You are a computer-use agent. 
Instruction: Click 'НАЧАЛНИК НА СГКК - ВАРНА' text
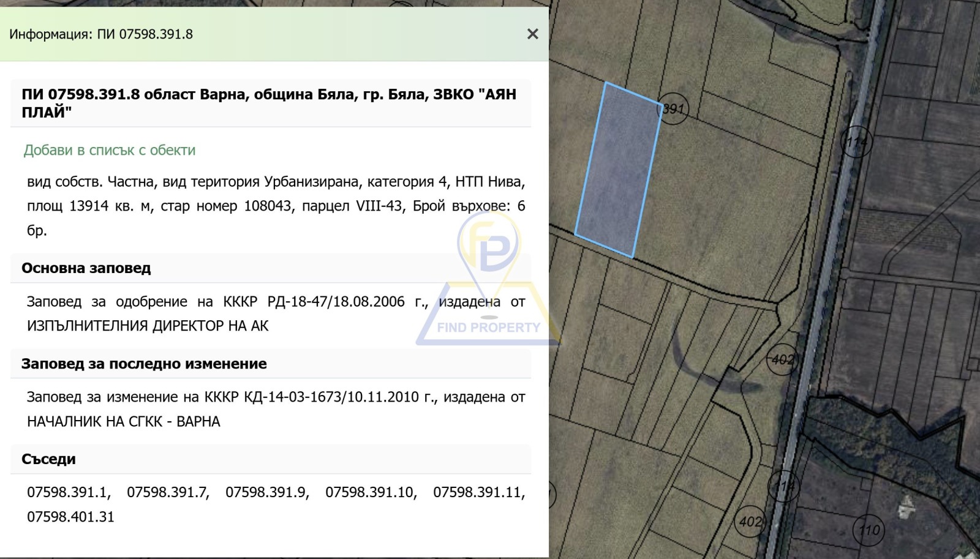pos(124,422)
